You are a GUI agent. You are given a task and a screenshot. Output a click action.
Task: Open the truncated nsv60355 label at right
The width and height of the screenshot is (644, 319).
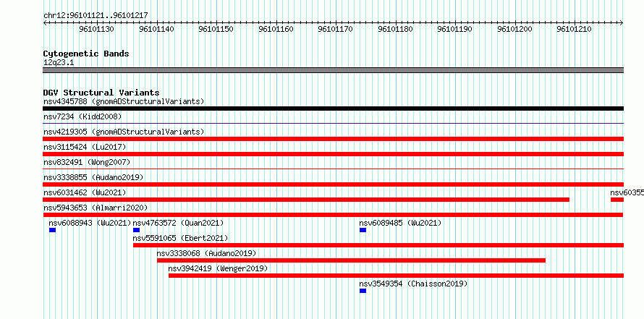pyautogui.click(x=627, y=192)
